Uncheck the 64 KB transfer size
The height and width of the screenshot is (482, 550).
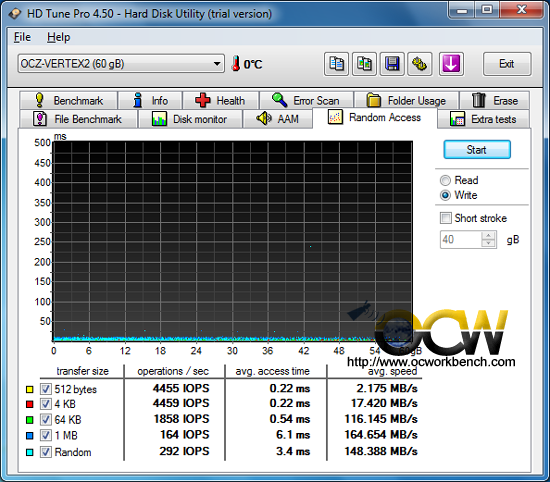coord(46,420)
